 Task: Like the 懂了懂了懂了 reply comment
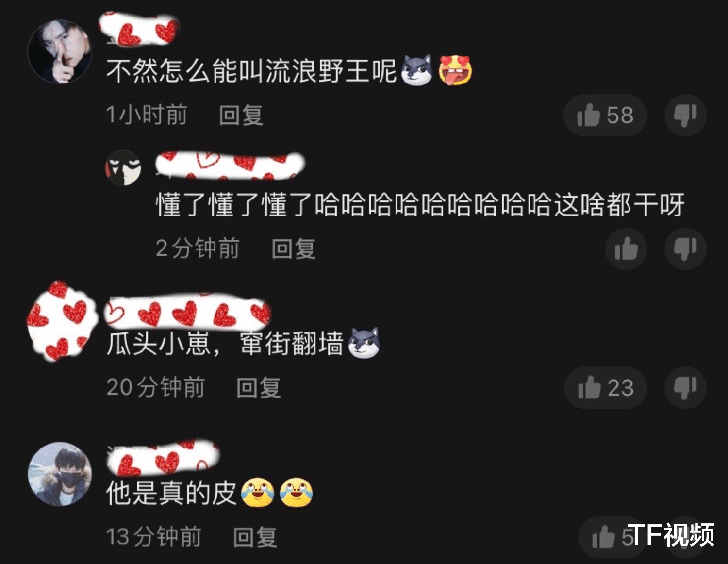point(626,249)
